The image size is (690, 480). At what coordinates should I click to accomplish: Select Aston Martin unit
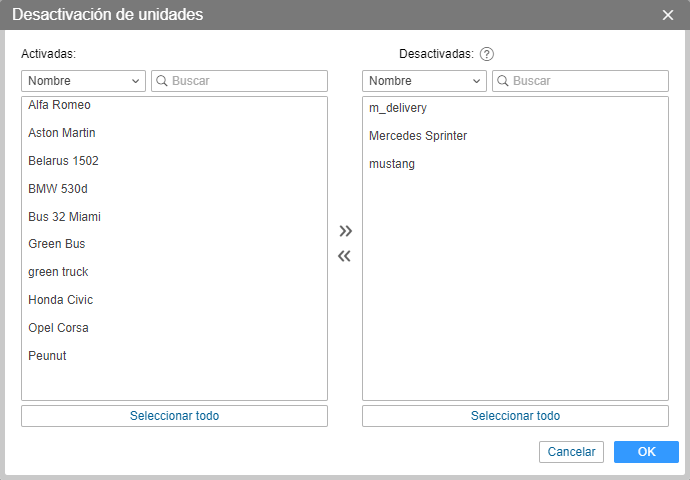pyautogui.click(x=62, y=133)
